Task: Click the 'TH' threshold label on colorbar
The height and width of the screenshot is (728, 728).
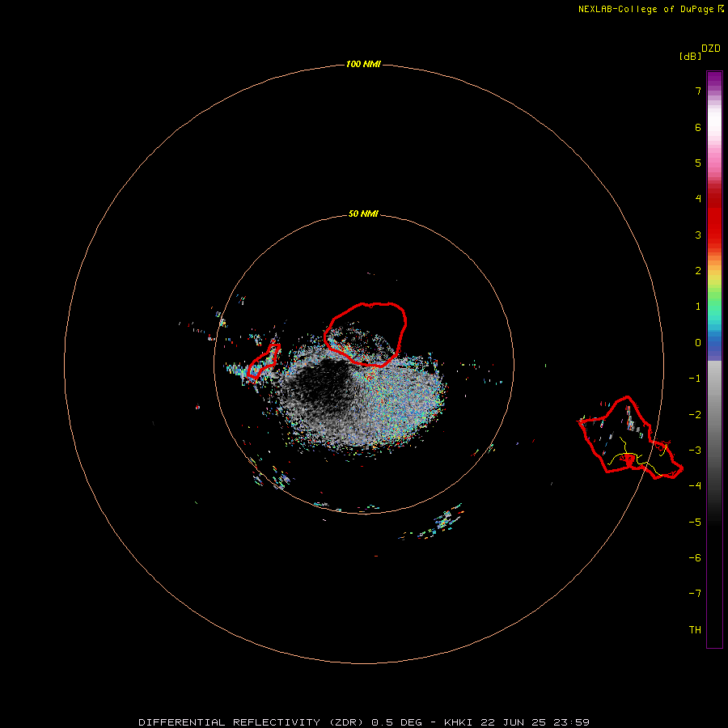Action: 695,630
